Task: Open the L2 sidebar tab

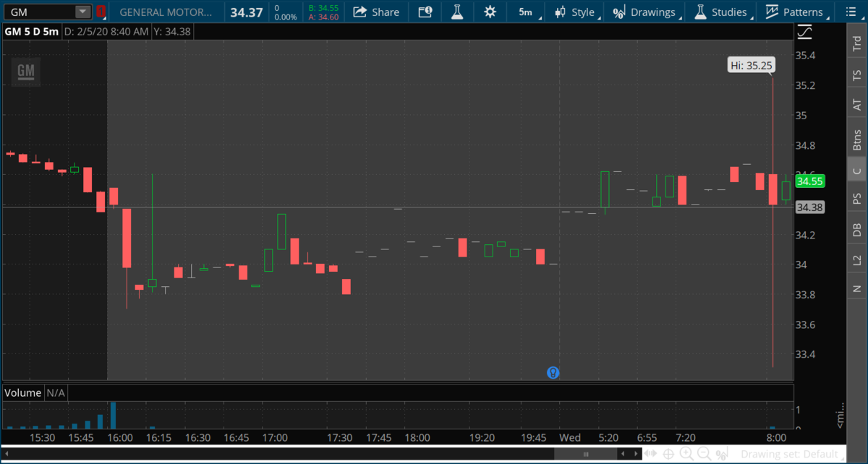Action: pos(857,259)
